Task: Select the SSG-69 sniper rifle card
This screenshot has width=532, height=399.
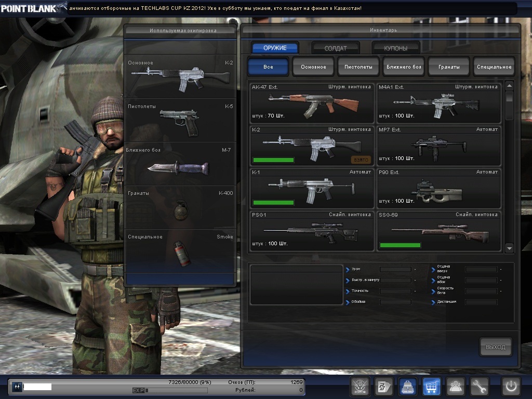Action: 438,231
